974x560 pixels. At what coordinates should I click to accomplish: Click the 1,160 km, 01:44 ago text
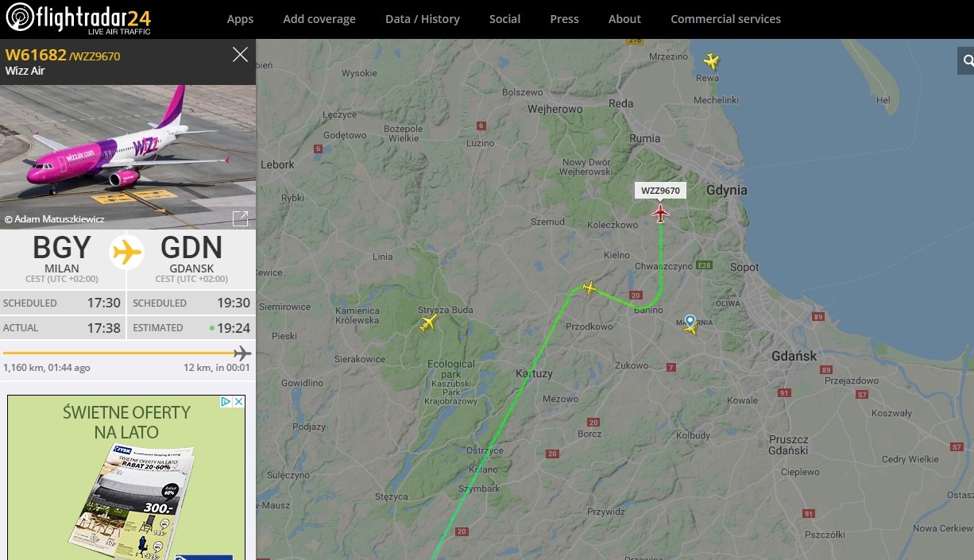[x=47, y=368]
